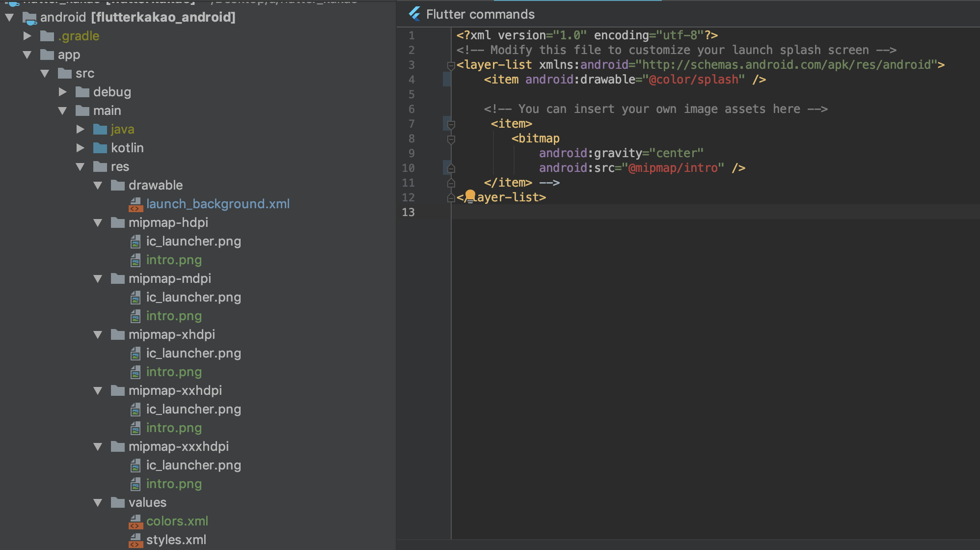Click the android module folder icon
This screenshot has height=550, width=980.
pos(29,18)
